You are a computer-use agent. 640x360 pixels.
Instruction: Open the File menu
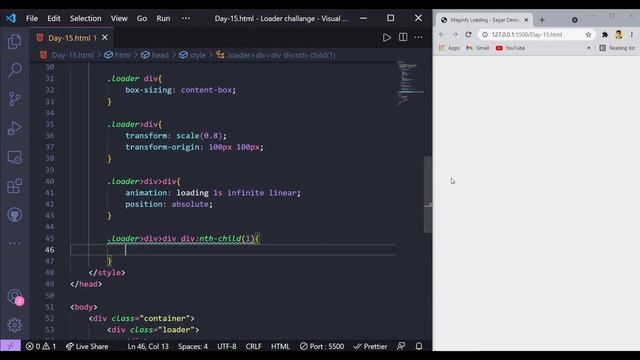tap(32, 18)
